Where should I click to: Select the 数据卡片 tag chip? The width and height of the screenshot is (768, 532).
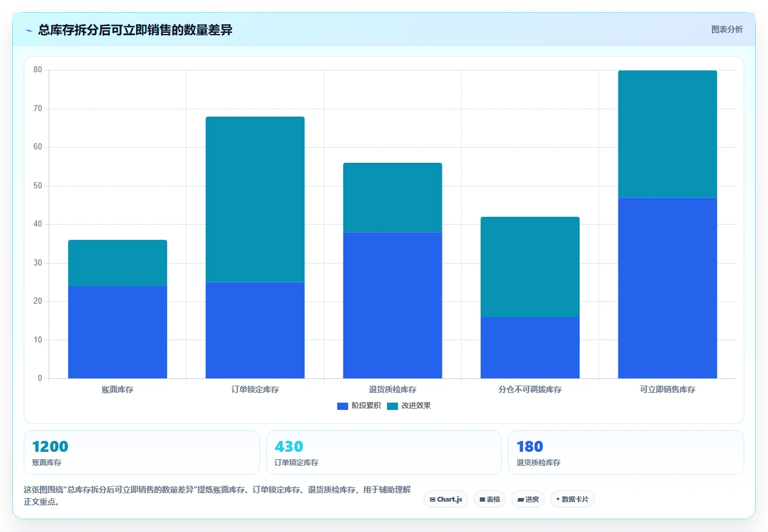tap(572, 499)
